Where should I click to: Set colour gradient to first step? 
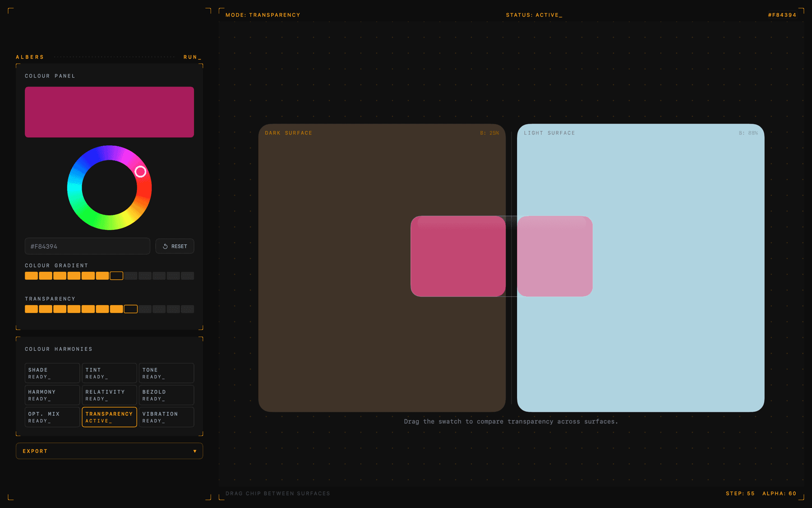tap(31, 276)
